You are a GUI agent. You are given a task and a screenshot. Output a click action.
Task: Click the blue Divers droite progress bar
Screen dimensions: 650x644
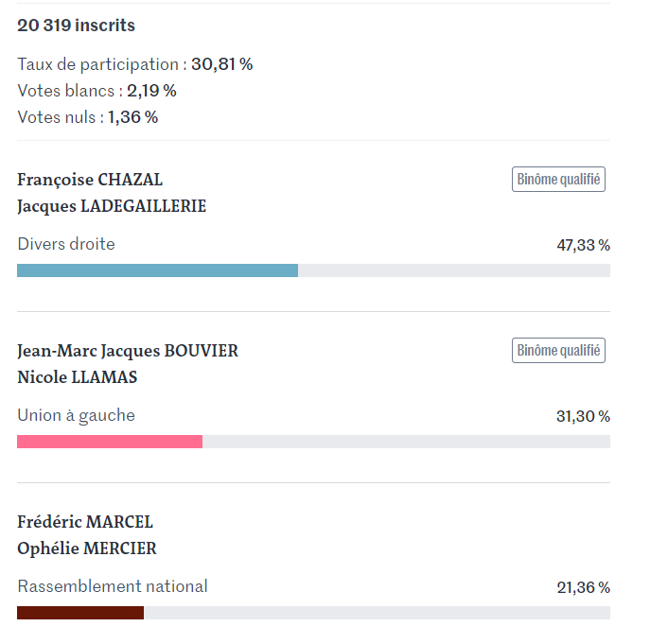(157, 270)
